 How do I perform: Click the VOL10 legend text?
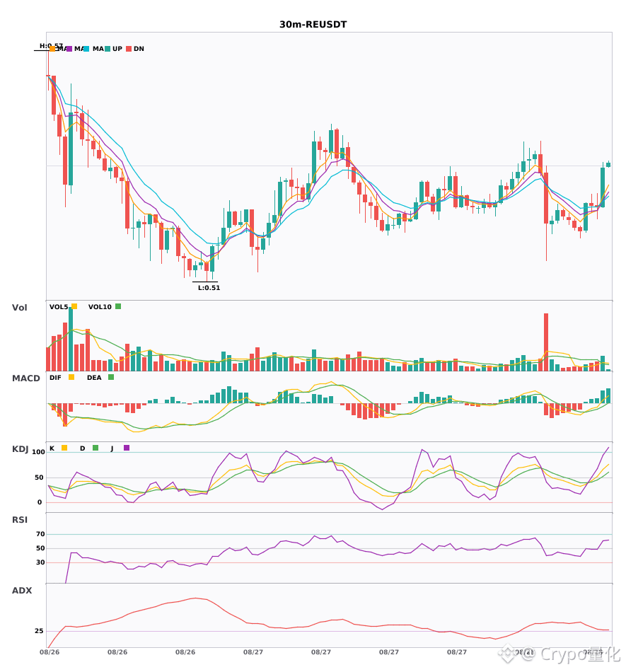point(100,307)
